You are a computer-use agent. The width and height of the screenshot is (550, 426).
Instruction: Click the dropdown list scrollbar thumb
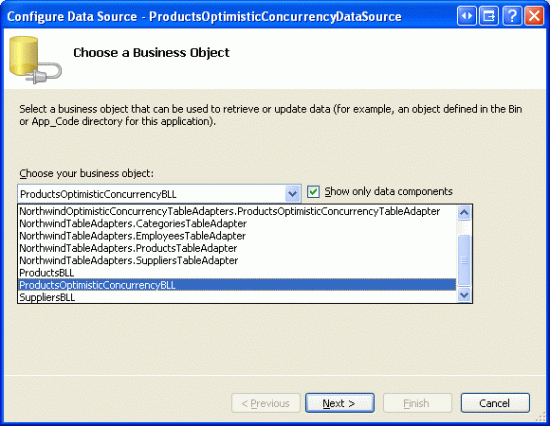coord(464,260)
